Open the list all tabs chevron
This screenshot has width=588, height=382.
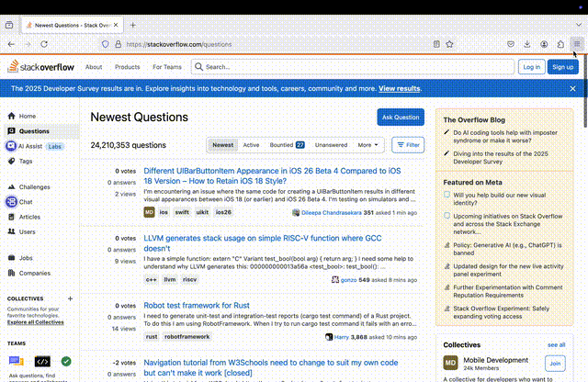tap(578, 25)
